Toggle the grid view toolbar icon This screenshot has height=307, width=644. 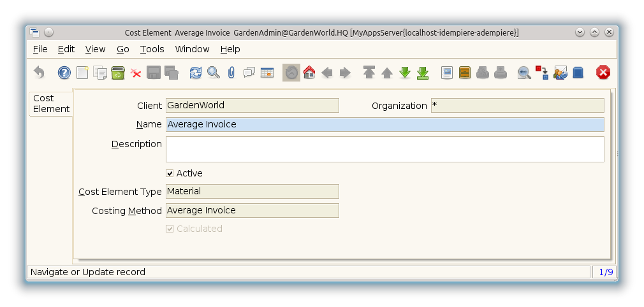point(267,73)
